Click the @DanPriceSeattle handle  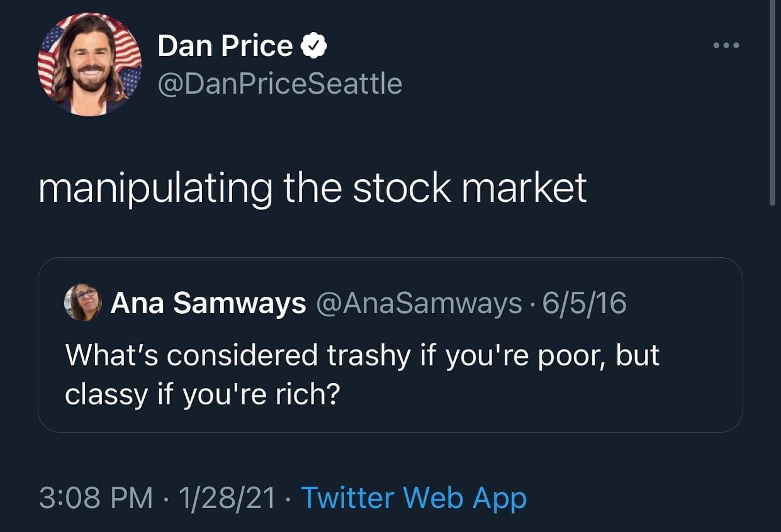[279, 82]
